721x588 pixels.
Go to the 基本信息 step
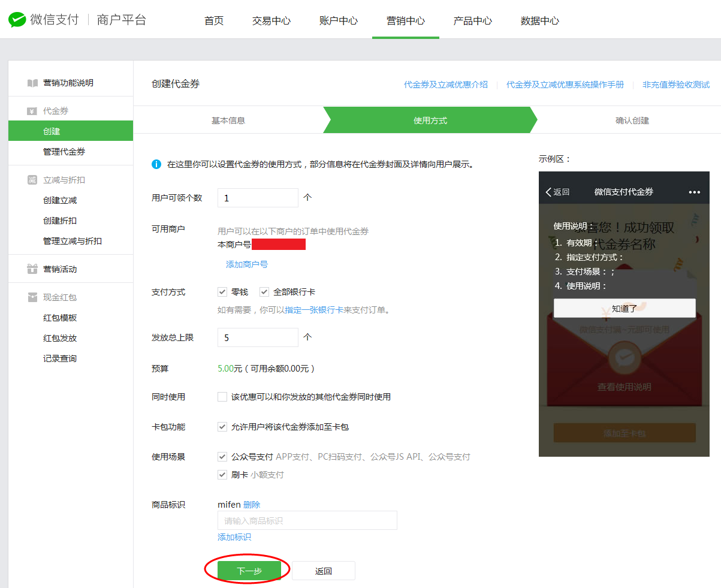228,120
